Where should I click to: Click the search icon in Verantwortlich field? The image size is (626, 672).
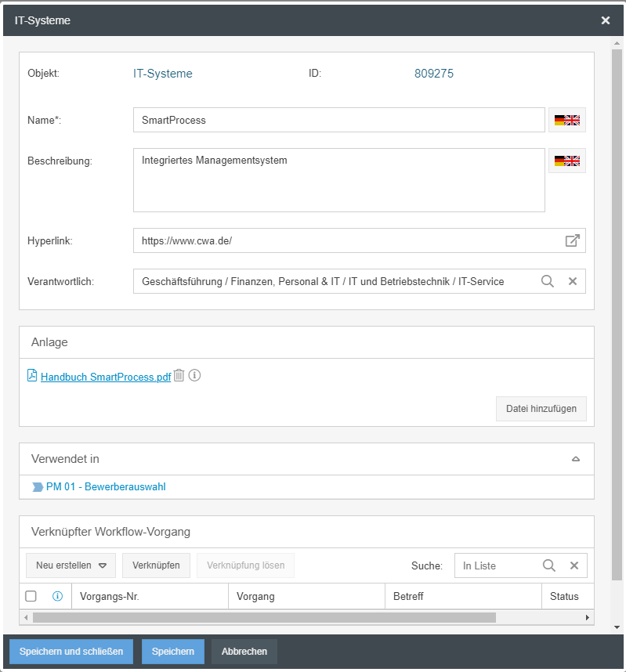[548, 281]
